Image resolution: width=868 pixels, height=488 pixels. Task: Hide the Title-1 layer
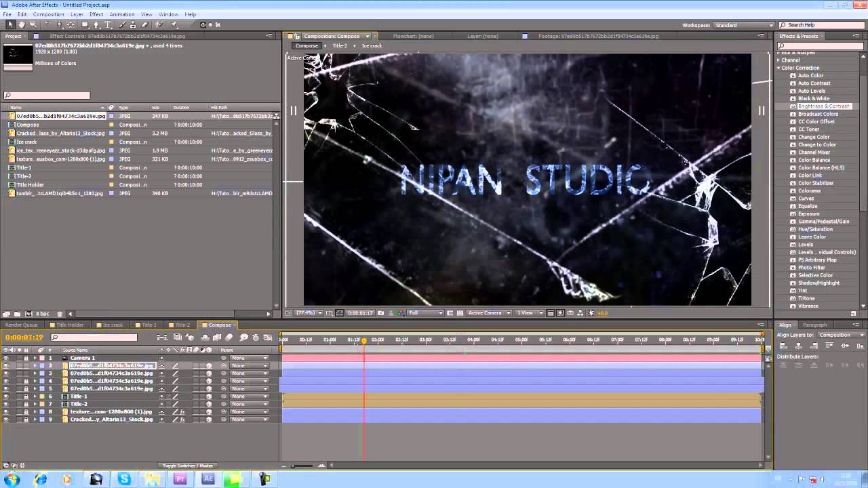(6, 396)
